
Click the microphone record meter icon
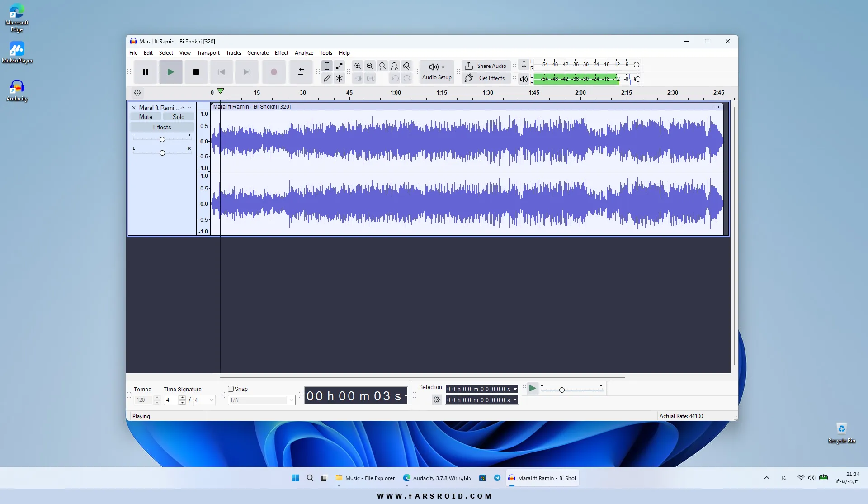pos(524,65)
